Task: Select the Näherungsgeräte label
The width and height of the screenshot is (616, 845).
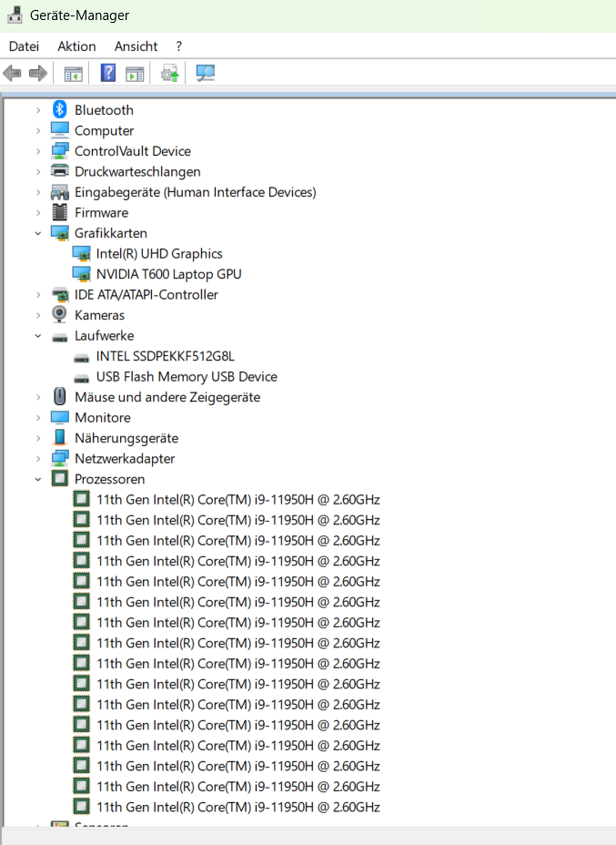Action: pyautogui.click(x=126, y=438)
